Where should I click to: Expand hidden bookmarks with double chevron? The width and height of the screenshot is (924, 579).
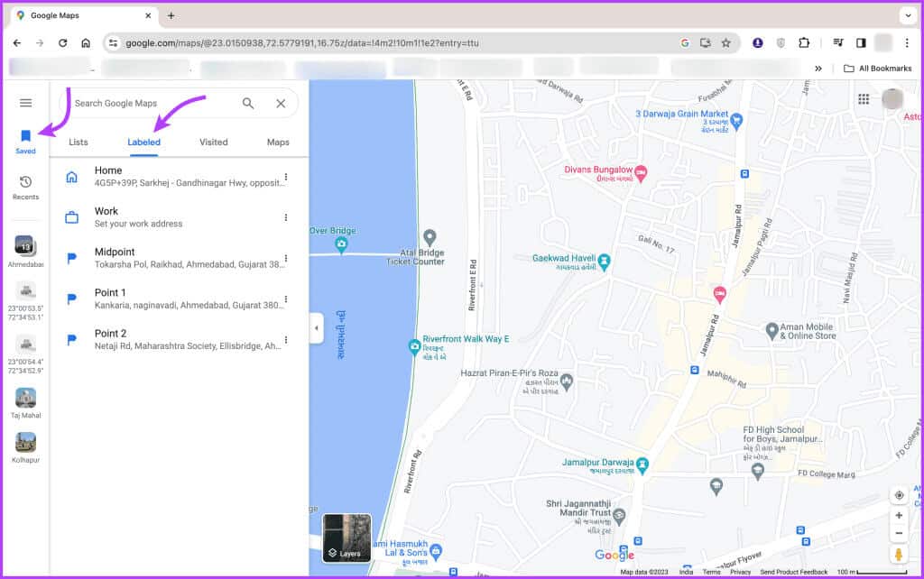pos(818,69)
